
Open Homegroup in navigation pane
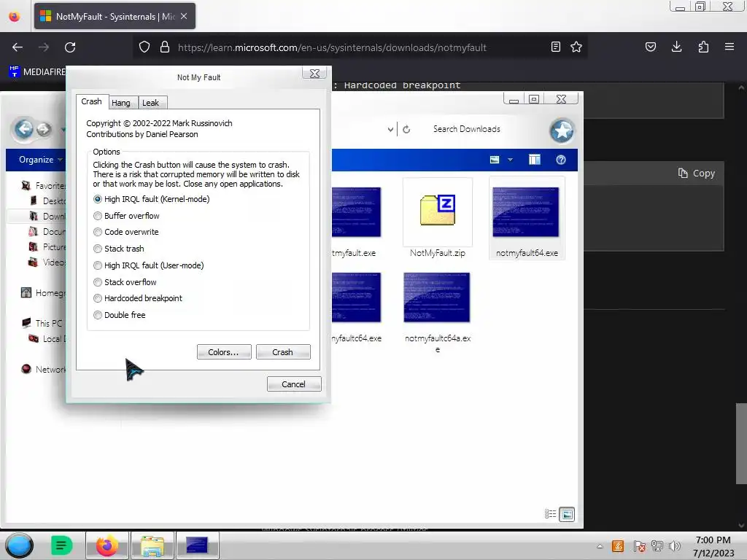(x=43, y=293)
